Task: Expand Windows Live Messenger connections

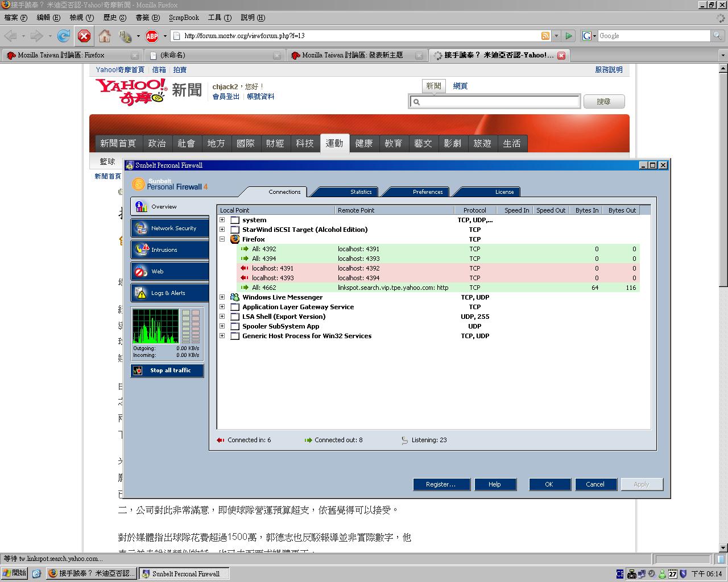Action: (x=222, y=297)
